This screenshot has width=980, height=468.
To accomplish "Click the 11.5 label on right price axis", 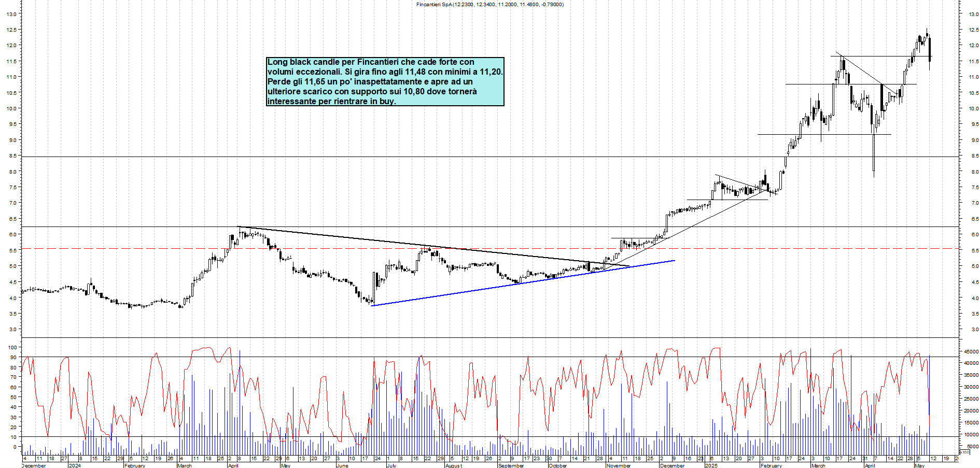I will click(x=973, y=62).
